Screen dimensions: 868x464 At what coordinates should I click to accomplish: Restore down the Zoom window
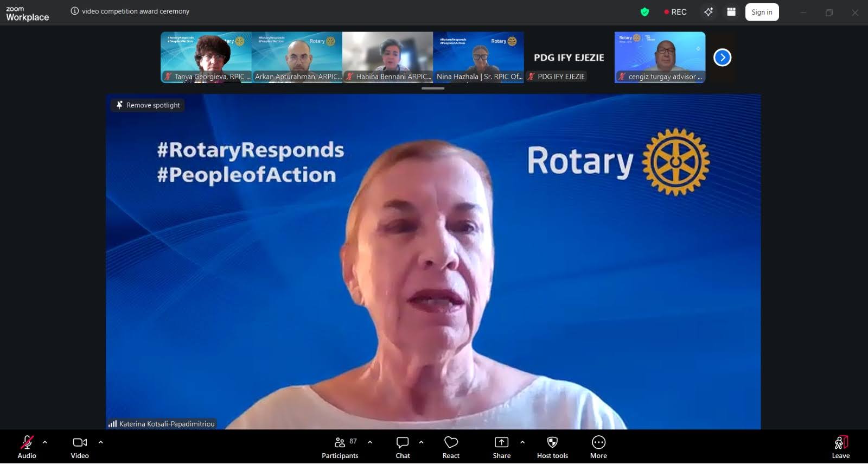click(829, 12)
